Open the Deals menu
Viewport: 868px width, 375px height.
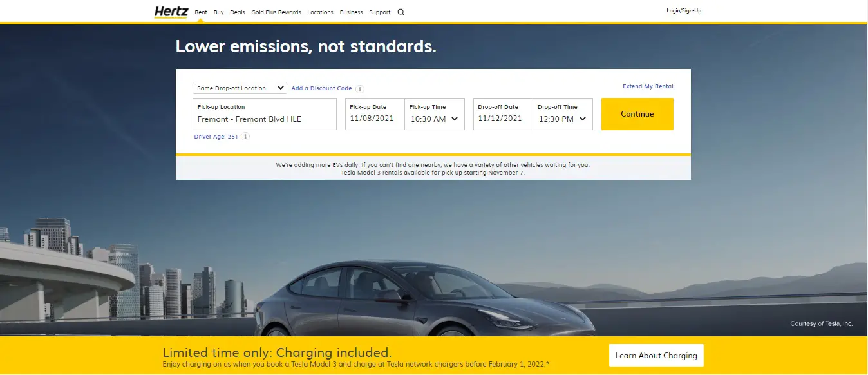pos(238,12)
